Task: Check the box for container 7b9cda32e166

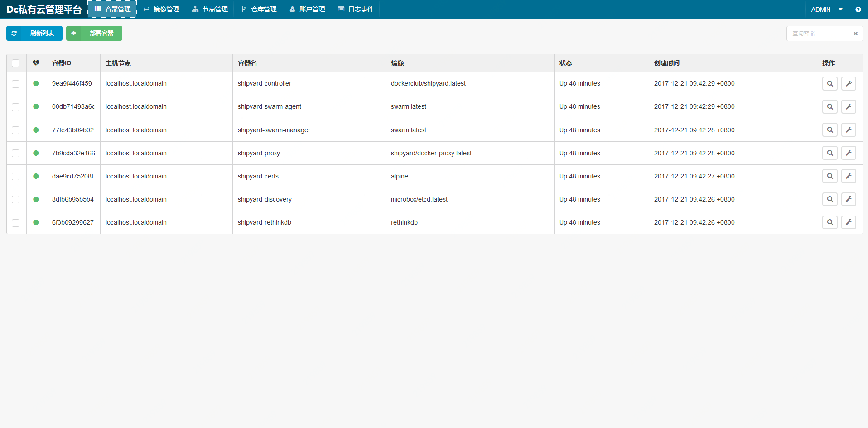Action: point(16,154)
